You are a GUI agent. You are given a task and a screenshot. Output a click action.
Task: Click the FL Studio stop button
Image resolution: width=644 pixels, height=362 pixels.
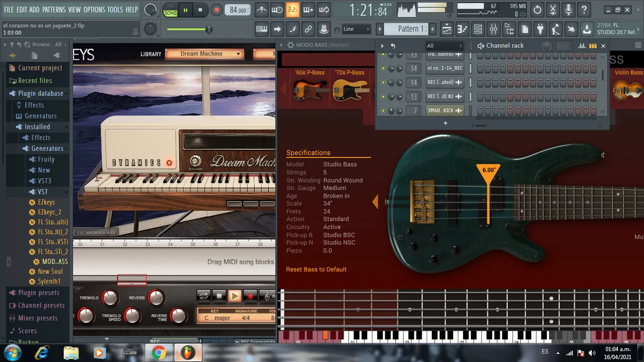[200, 10]
